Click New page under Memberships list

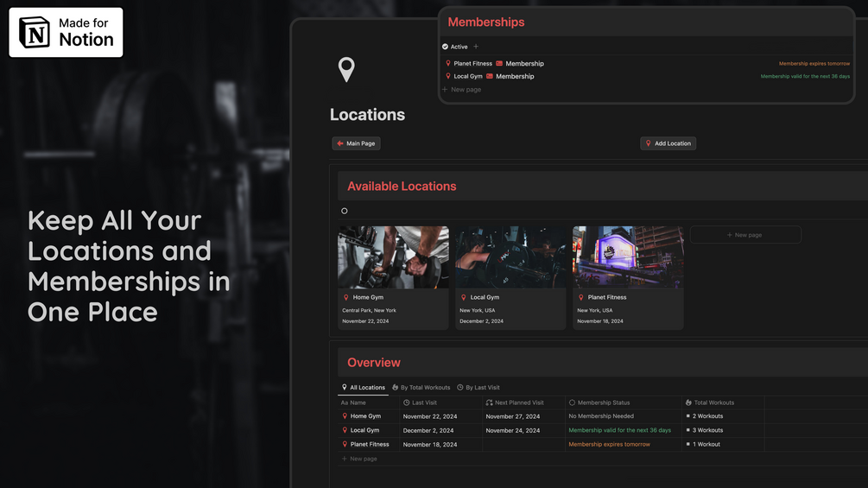(462, 90)
